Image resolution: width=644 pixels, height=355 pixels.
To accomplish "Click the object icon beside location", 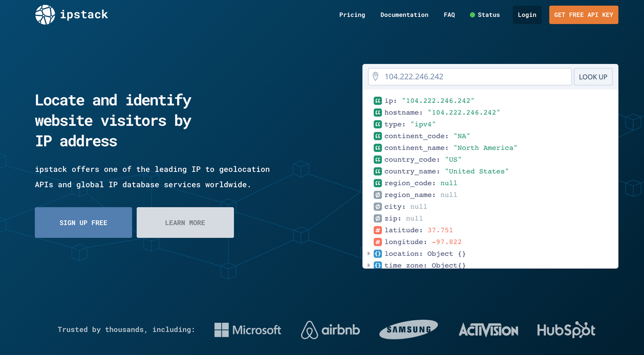I will click(378, 254).
